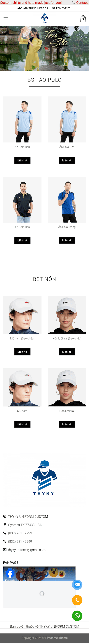Click Liên hệ under Nón lưỡi trai (Sao chép)
89x644 pixels.
point(67,352)
